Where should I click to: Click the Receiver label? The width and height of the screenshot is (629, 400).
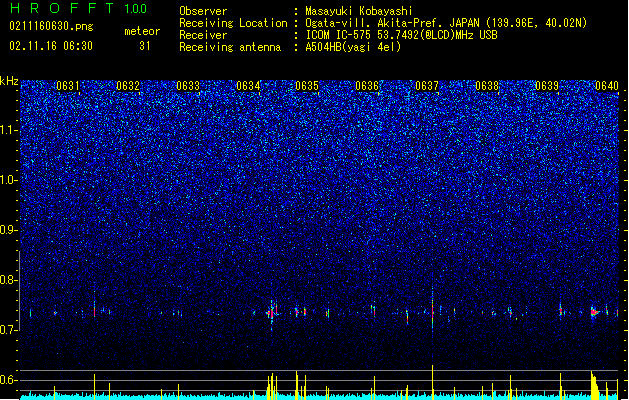click(x=203, y=35)
